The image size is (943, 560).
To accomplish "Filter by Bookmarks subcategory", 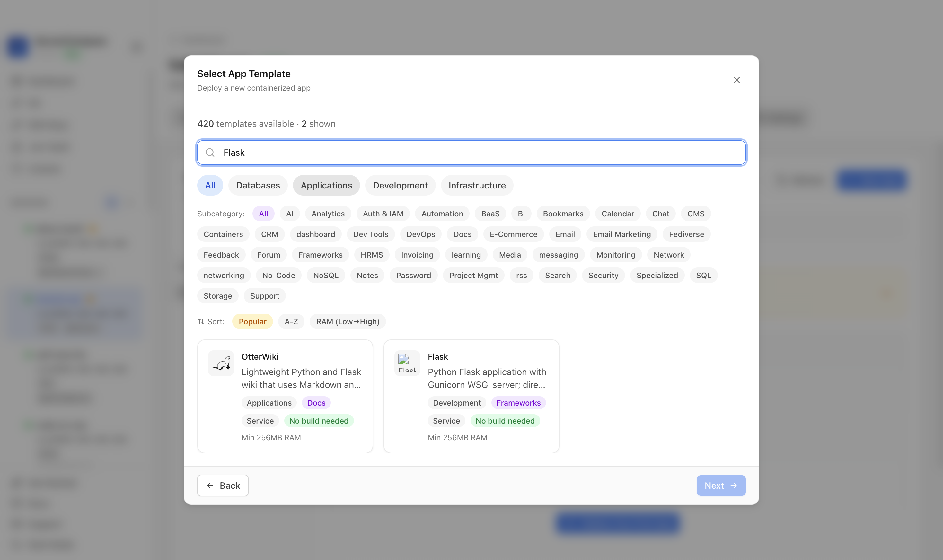I will pos(563,214).
